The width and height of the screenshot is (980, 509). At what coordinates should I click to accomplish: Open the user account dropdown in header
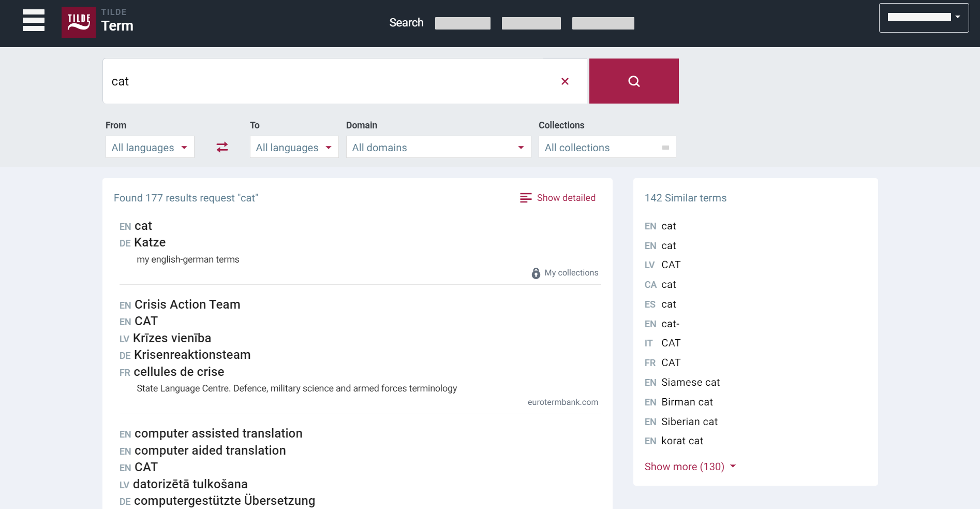tap(924, 18)
